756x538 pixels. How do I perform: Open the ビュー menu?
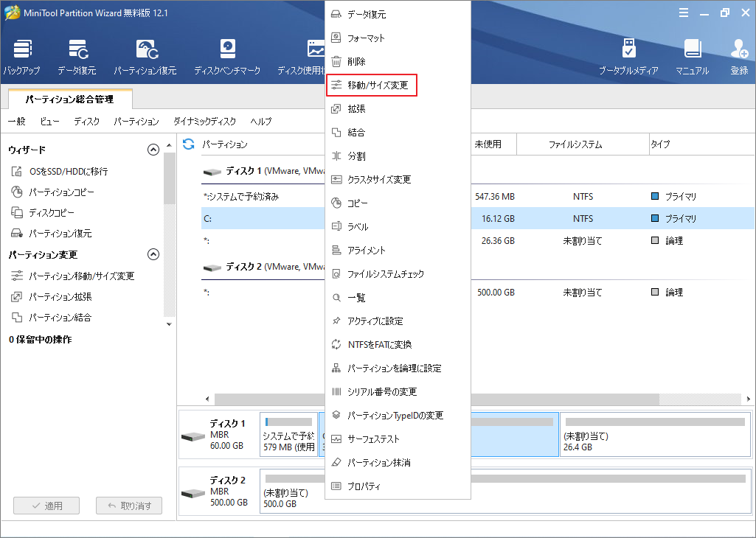pyautogui.click(x=49, y=122)
